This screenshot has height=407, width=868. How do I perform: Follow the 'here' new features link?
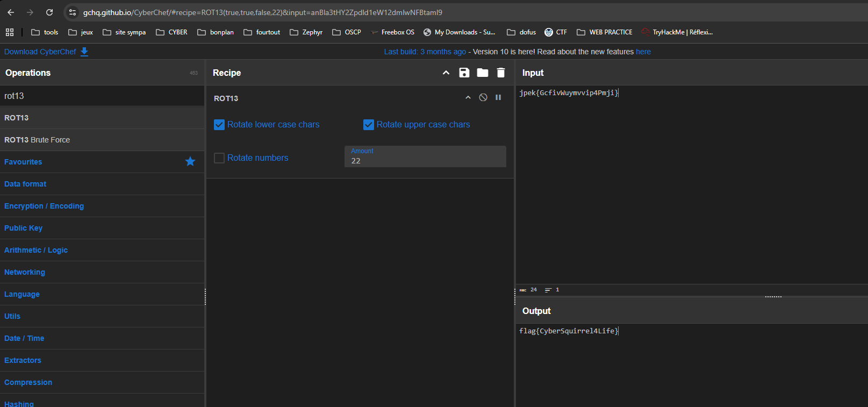pos(643,52)
